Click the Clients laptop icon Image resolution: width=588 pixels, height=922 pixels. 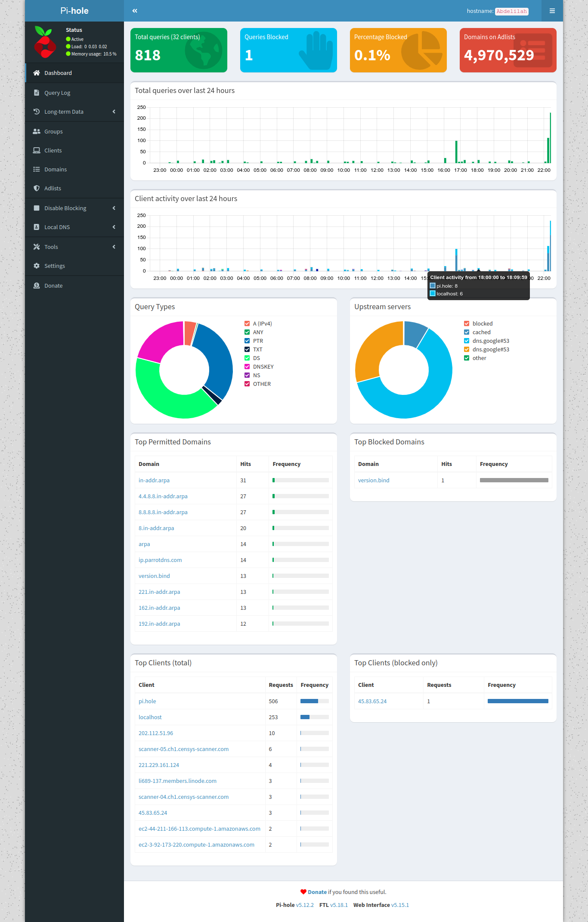click(37, 150)
